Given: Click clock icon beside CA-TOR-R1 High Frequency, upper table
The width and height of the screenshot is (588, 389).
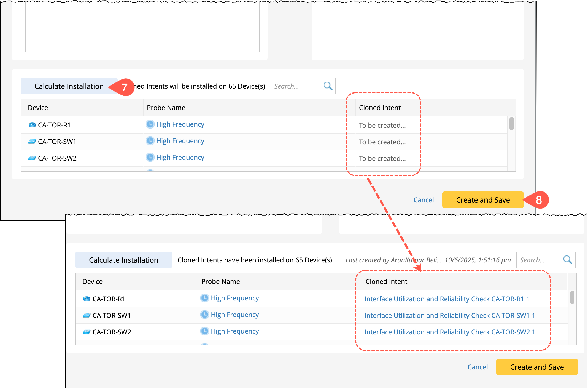Looking at the screenshot, I should [150, 124].
